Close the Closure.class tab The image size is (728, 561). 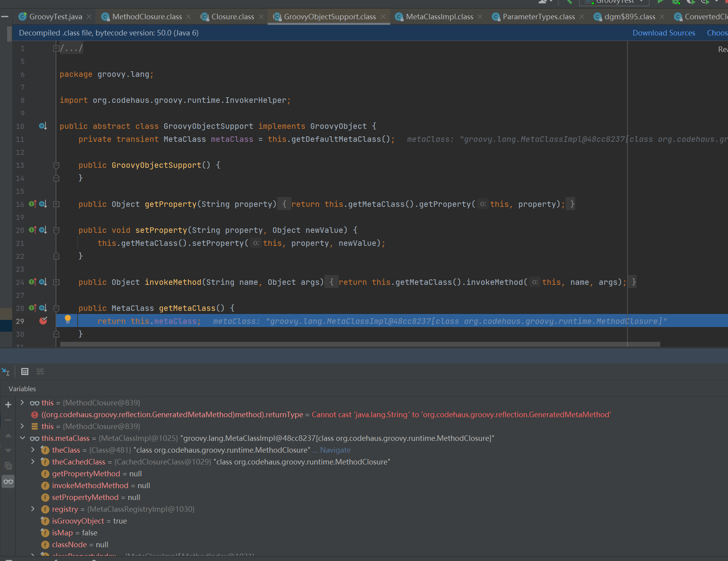[x=261, y=17]
